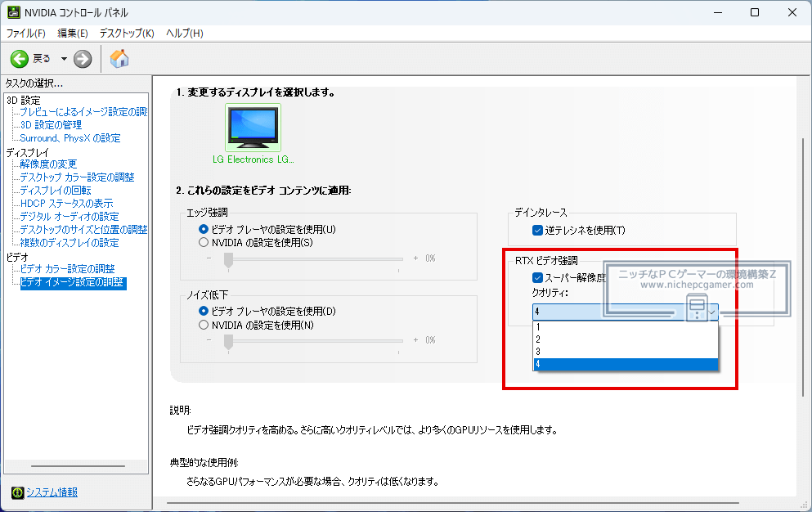
Task: Select ノイズ低下 ビデオ プレーヤの設定を使用(D) radio
Action: click(x=204, y=311)
